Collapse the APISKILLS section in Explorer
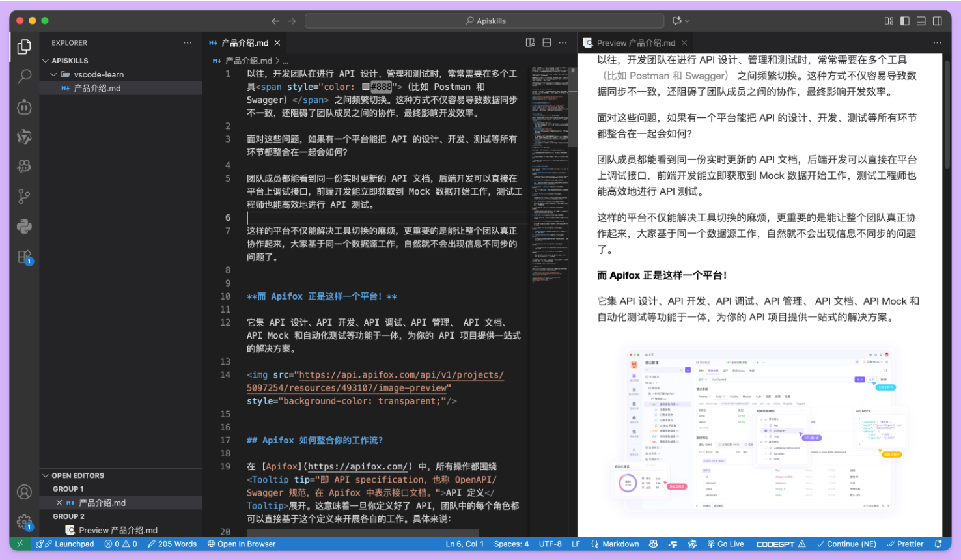961x560 pixels. [46, 61]
